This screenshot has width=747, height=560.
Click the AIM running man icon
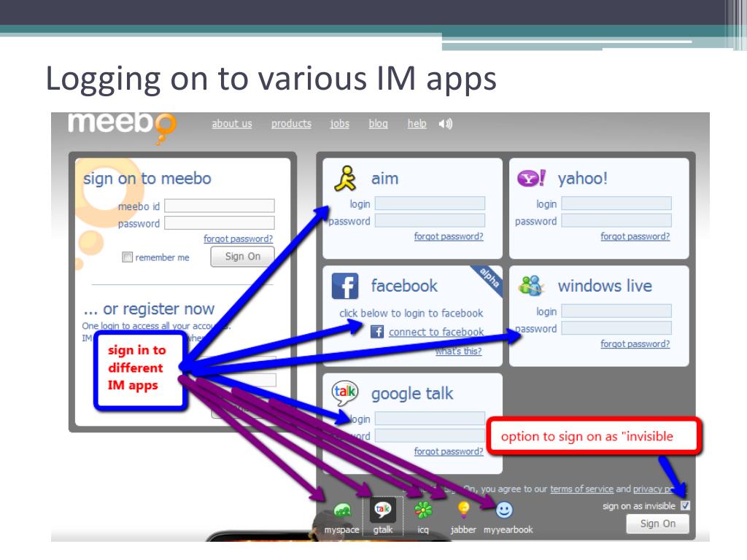click(345, 179)
